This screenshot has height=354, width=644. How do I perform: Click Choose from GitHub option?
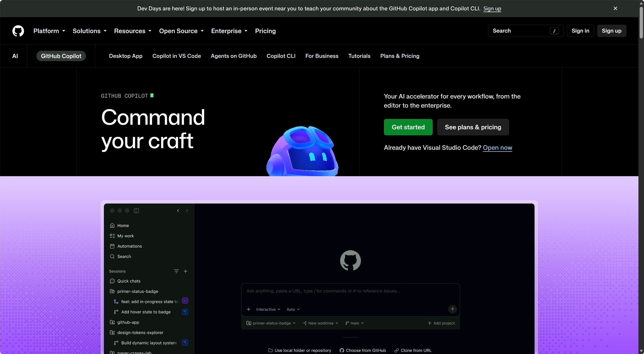[x=363, y=350]
